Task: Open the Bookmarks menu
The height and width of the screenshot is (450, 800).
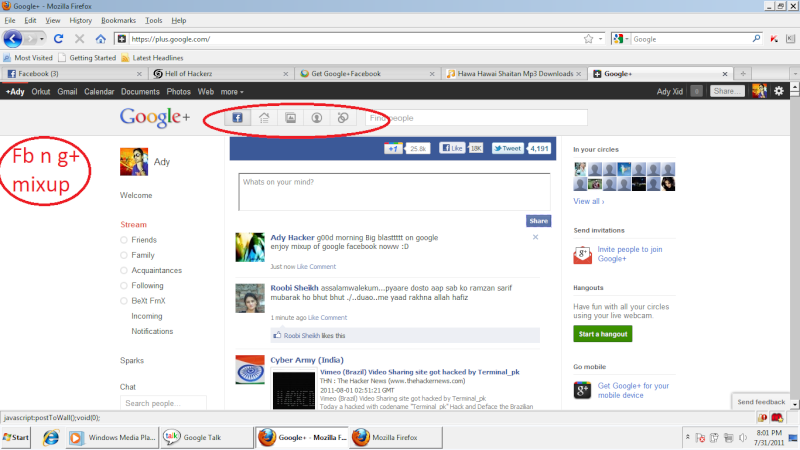Action: 118,20
